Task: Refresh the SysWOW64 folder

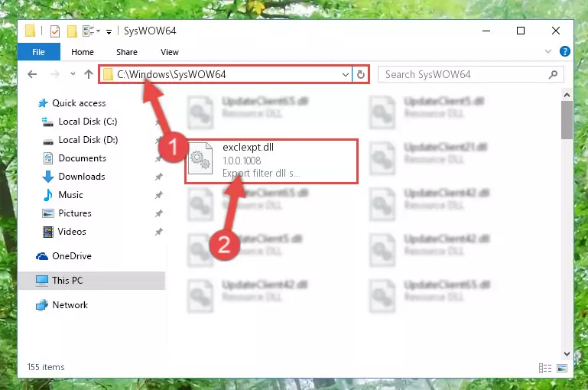Action: point(360,74)
